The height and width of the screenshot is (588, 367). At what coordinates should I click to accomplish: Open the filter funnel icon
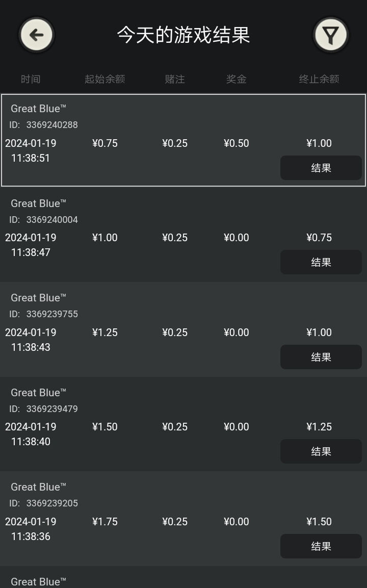click(331, 35)
